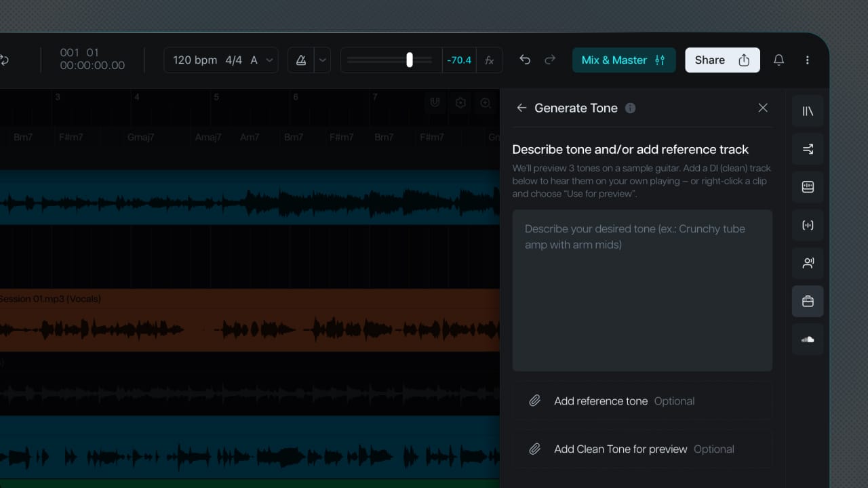Open the bracketed waveform sidebar icon
This screenshot has width=868, height=488.
point(808,225)
